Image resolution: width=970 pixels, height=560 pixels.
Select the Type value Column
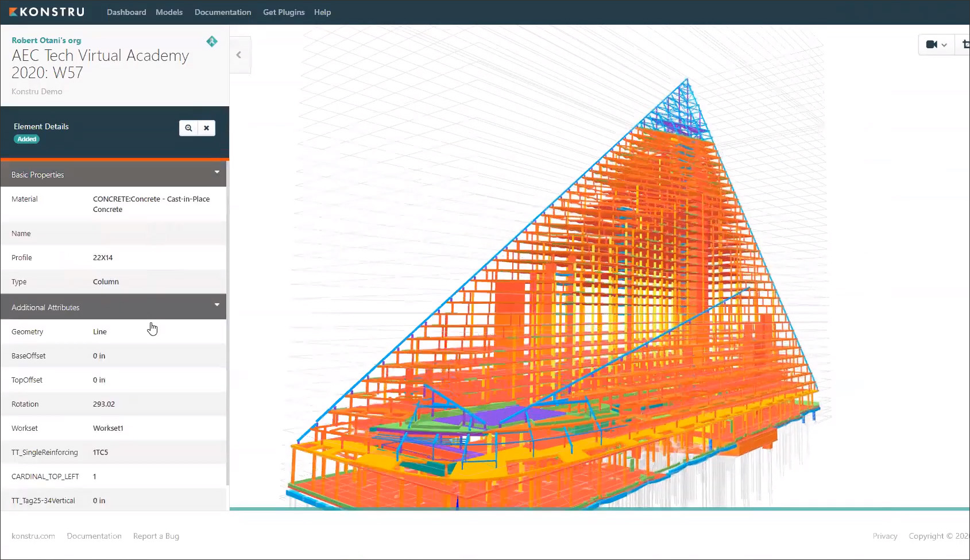(x=106, y=281)
